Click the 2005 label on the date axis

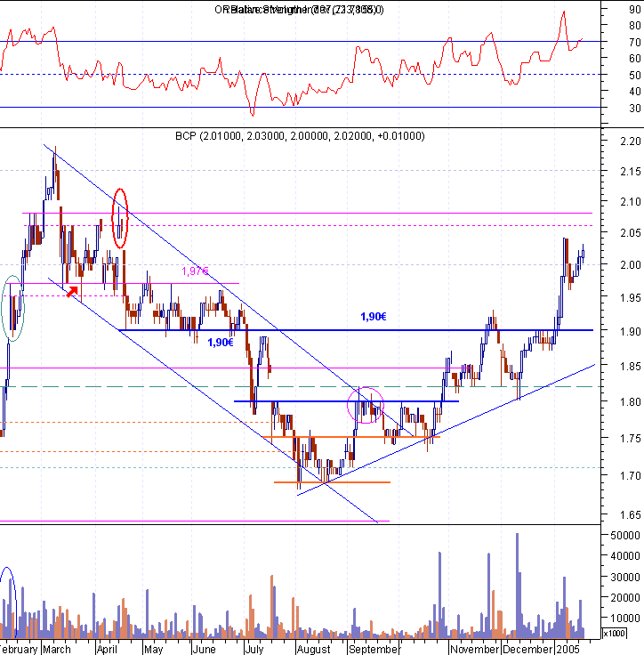[568, 649]
